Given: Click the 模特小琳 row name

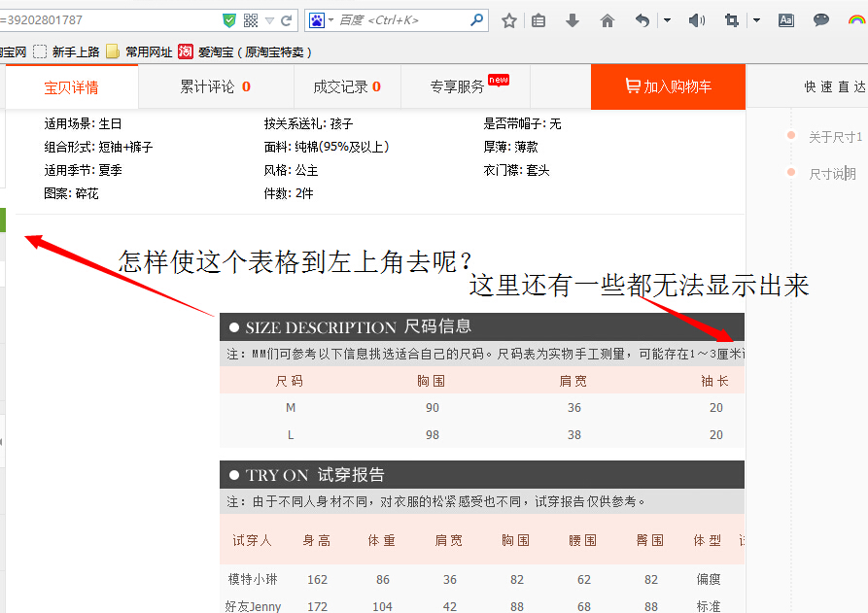Looking at the screenshot, I should coord(253,579).
